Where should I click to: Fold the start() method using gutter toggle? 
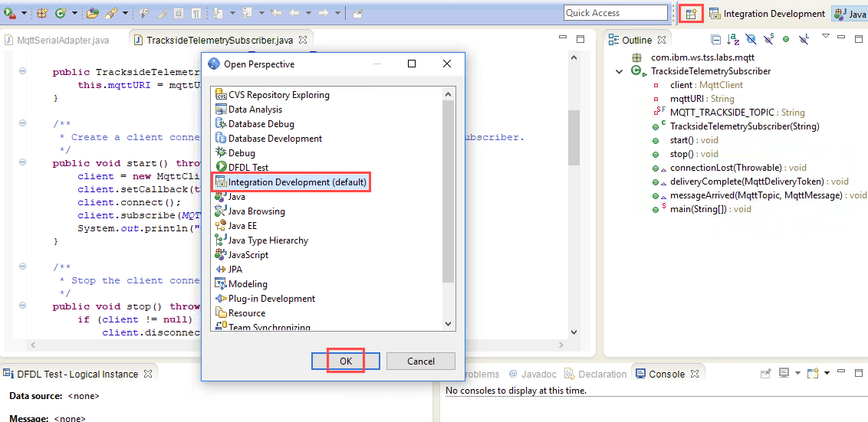click(x=22, y=162)
